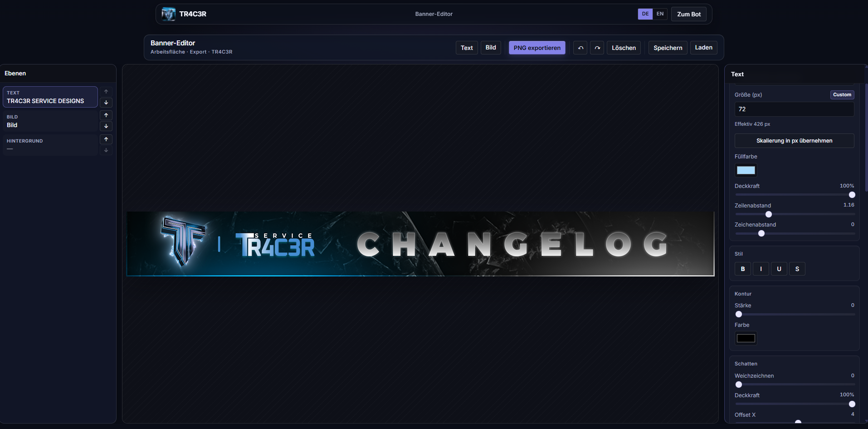
Task: Click the undo arrow icon
Action: click(x=580, y=48)
